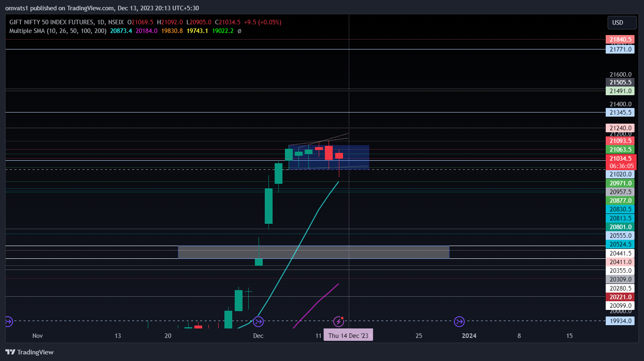Click the 25 date label on time axis

(x=419, y=336)
